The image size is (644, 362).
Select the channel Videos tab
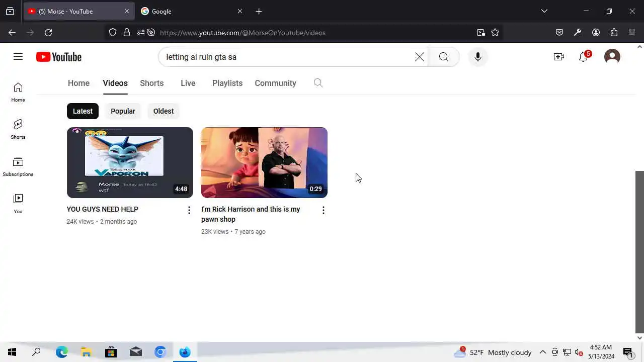coord(115,83)
